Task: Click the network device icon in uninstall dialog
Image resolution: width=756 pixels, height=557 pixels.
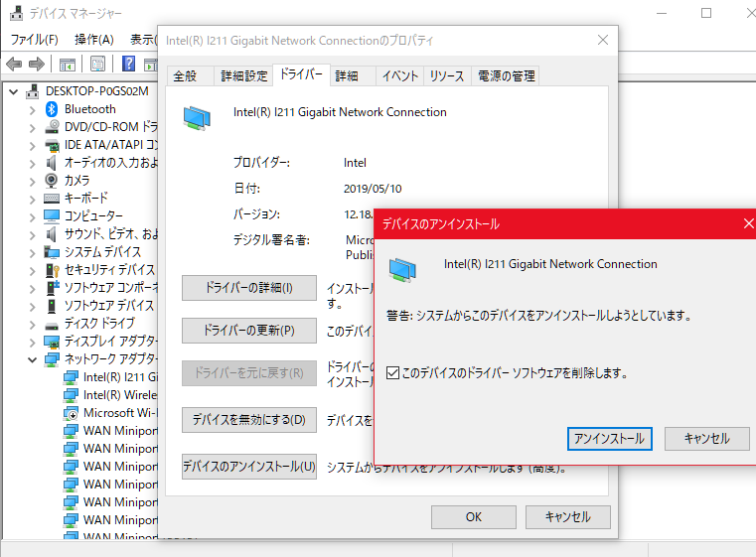Action: click(x=402, y=270)
